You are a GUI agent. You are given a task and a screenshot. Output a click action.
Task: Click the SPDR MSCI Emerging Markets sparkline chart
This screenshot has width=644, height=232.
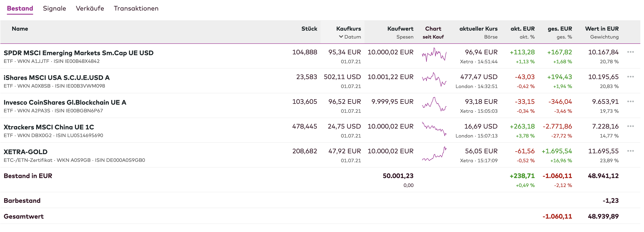434,55
